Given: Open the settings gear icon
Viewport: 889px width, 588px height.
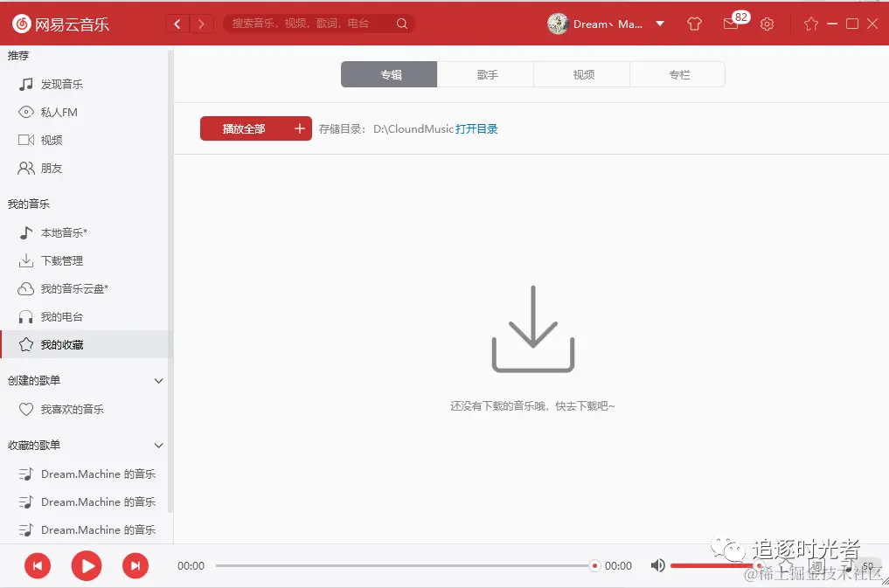Looking at the screenshot, I should pos(767,24).
